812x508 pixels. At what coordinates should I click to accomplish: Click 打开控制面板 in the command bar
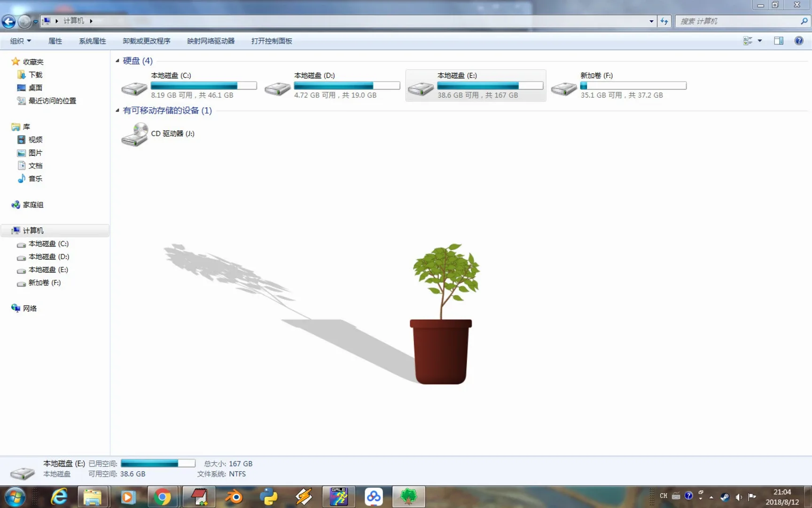271,41
